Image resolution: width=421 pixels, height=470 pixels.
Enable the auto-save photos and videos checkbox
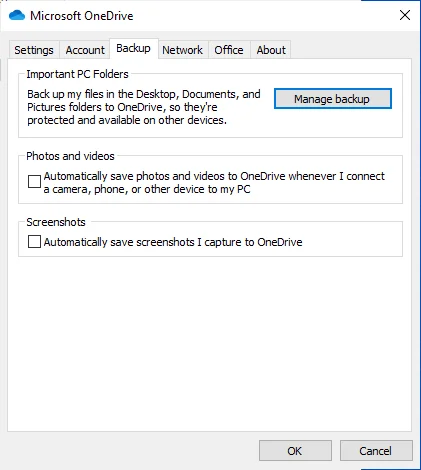tap(34, 182)
